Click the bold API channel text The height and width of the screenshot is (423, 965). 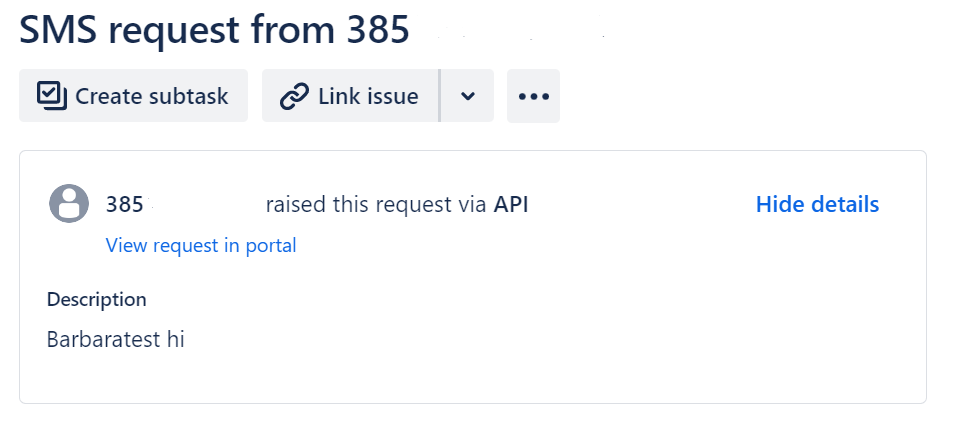tap(511, 205)
